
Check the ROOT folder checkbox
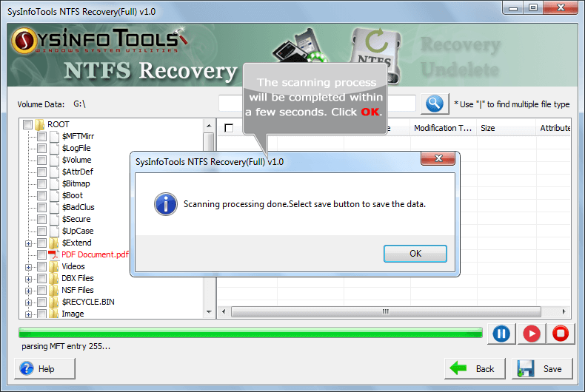click(27, 124)
